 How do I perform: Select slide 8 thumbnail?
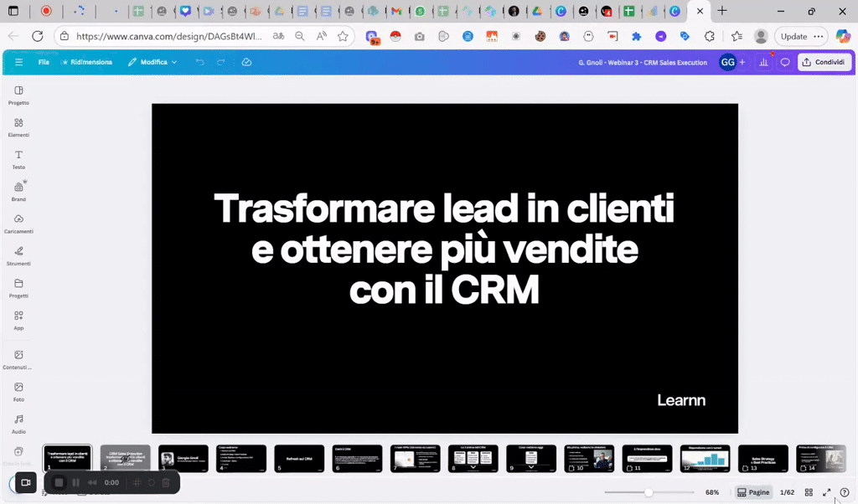click(473, 458)
